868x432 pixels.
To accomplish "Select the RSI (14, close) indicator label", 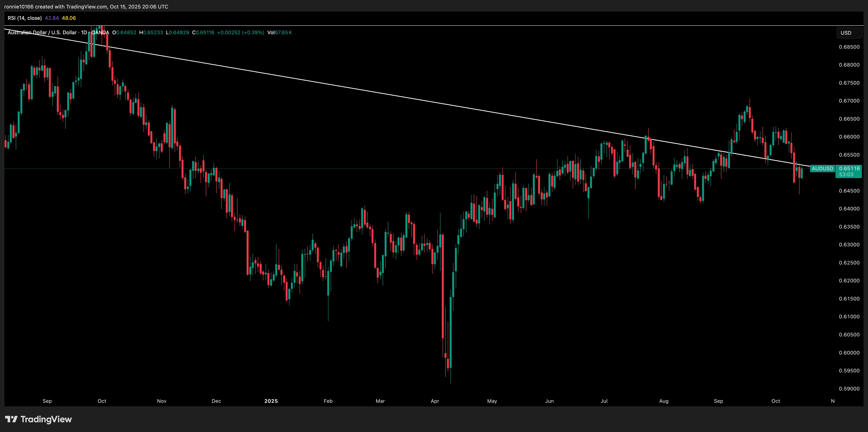I will coord(25,18).
